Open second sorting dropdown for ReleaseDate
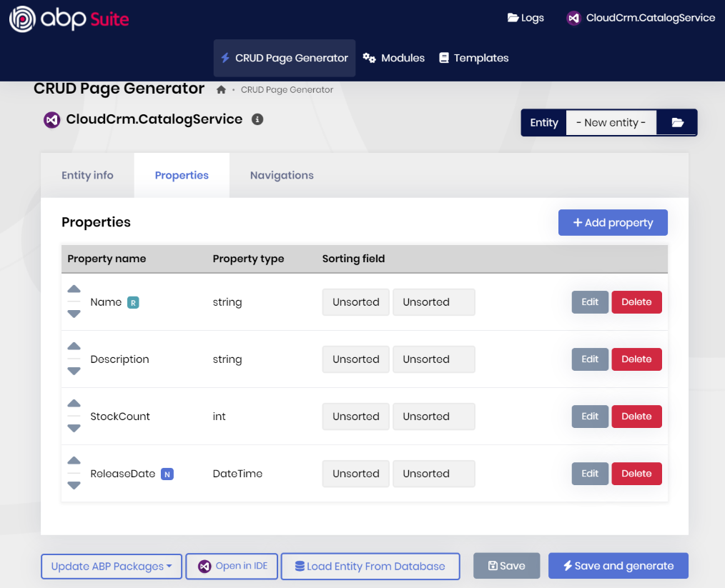This screenshot has width=725, height=588. [x=433, y=474]
